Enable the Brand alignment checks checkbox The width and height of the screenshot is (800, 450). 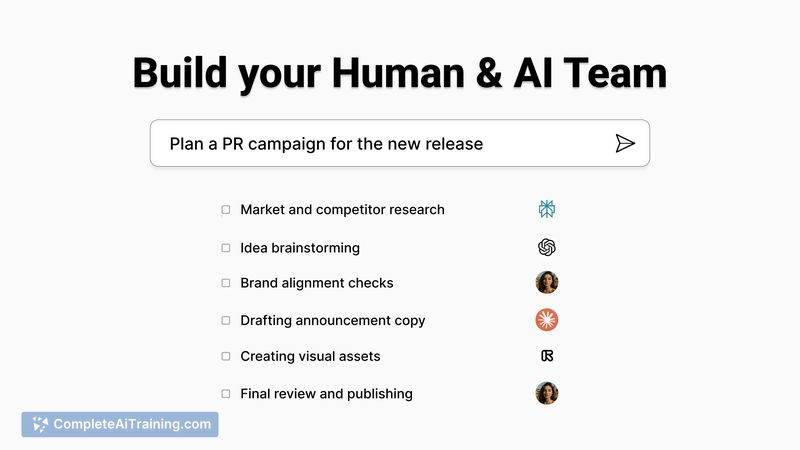tap(226, 283)
